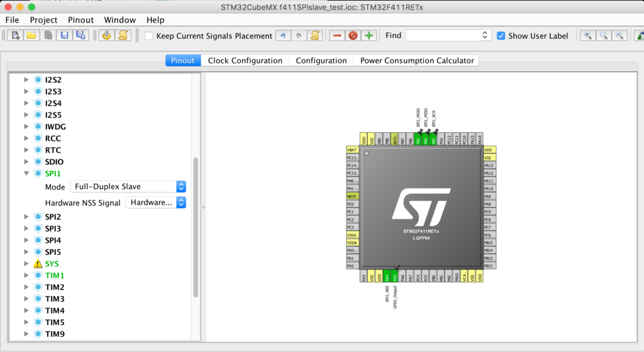Open the Power Consumption Calculator tab
The width and height of the screenshot is (644, 352).
(x=417, y=60)
